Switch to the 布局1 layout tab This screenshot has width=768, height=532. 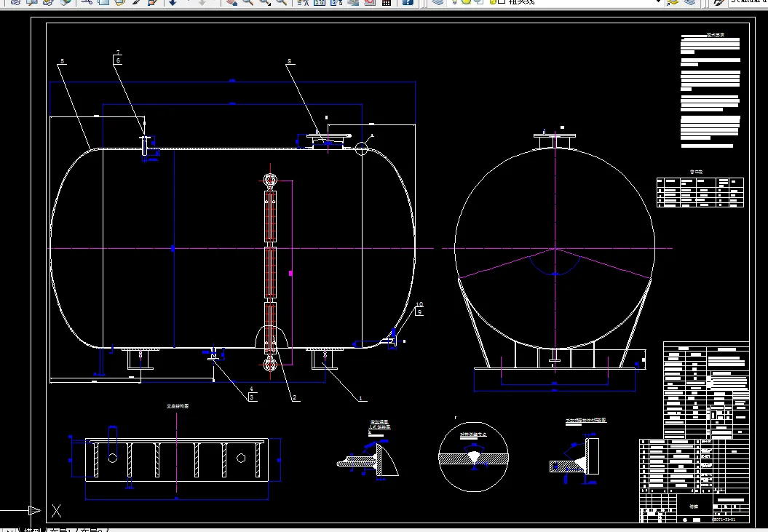[x=63, y=530]
